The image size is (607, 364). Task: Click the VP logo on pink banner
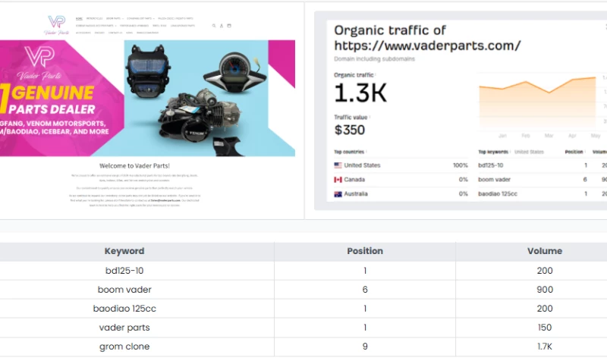(38, 58)
